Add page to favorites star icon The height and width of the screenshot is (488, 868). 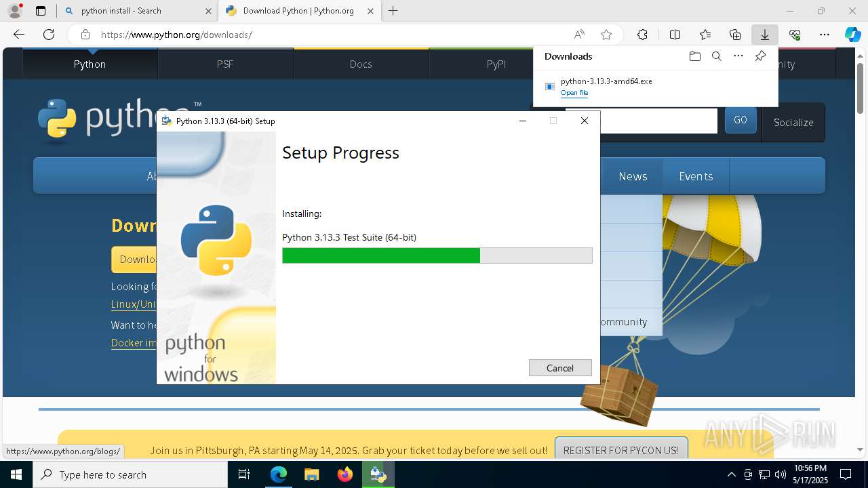click(606, 35)
